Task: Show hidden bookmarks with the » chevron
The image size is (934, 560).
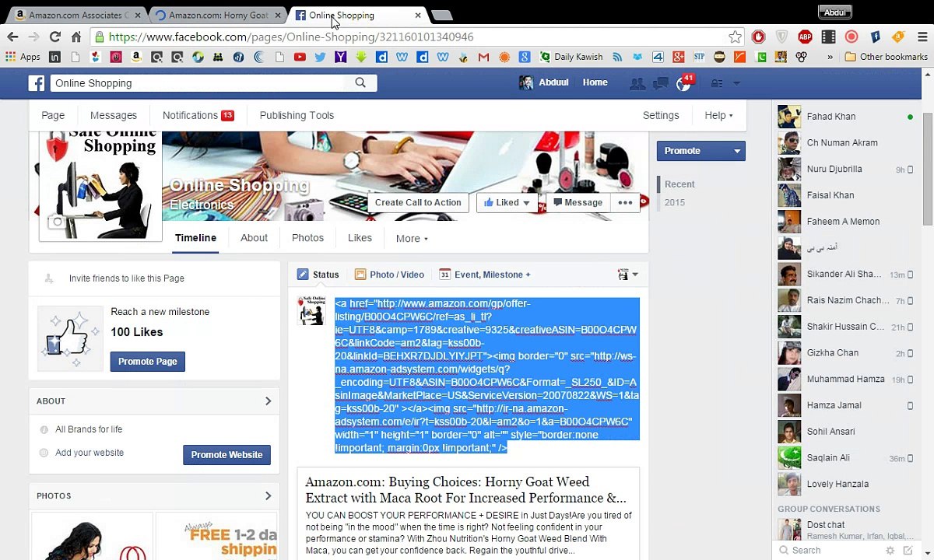Action: pos(830,57)
